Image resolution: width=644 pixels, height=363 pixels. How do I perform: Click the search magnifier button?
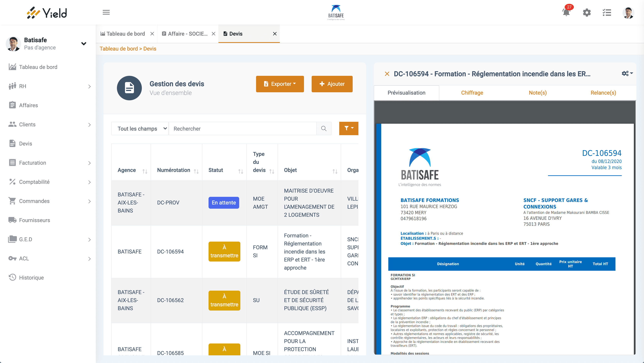324,128
